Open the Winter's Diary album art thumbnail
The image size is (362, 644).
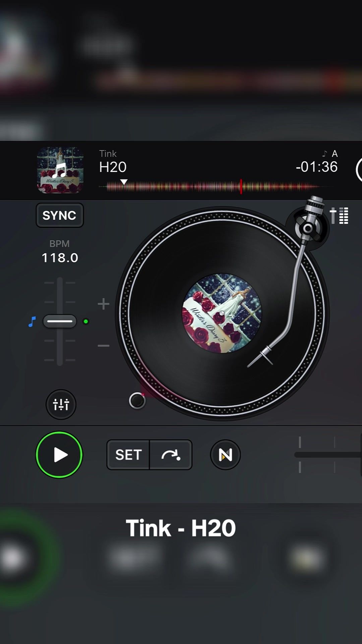tap(60, 170)
